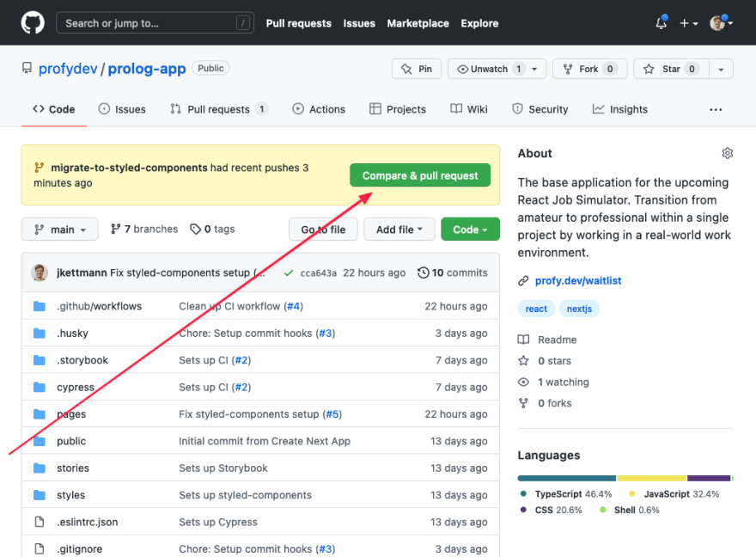This screenshot has height=557, width=756.
Task: Click the green checkmark commit status
Action: pyautogui.click(x=289, y=273)
